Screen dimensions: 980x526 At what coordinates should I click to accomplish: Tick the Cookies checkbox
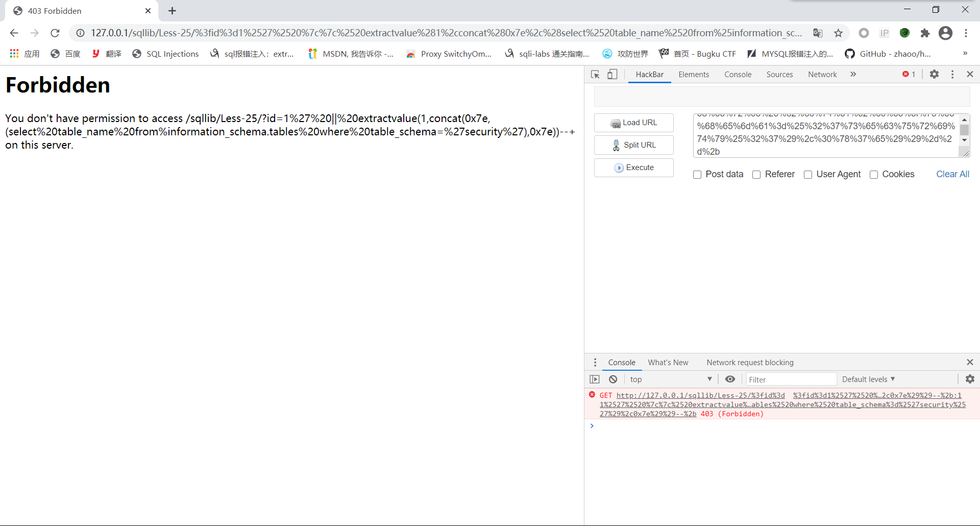coord(874,175)
